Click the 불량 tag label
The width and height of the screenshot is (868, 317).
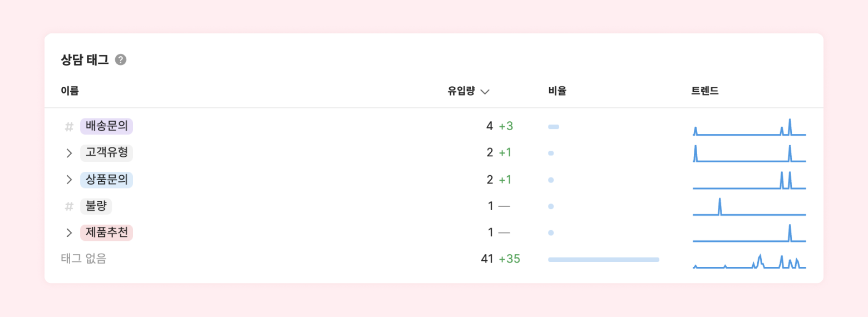tap(96, 206)
